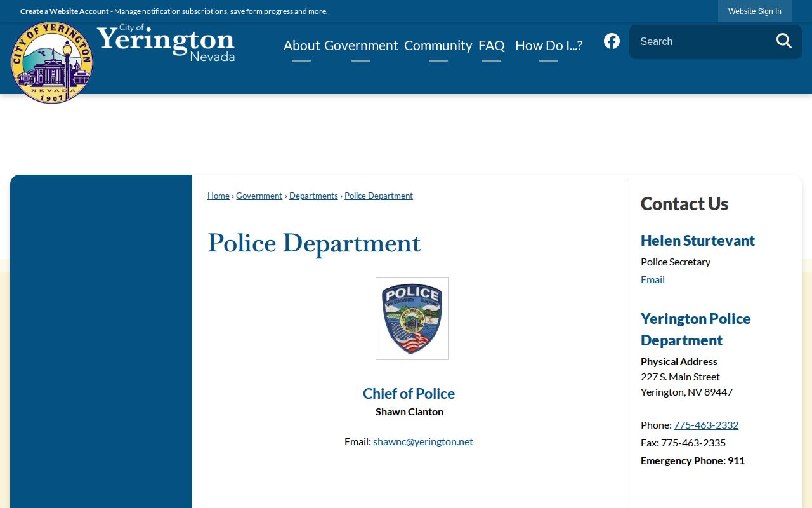Click the Physical Address label
This screenshot has height=508, width=812.
click(x=679, y=361)
